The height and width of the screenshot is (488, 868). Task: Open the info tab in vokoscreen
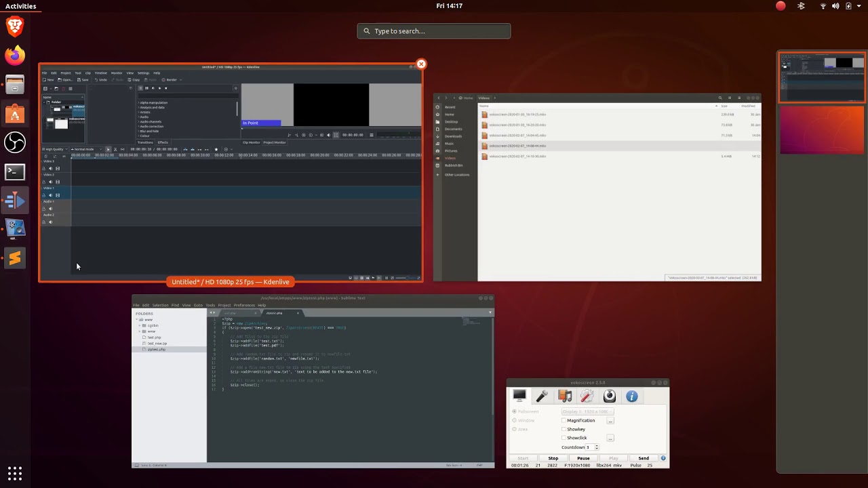(x=631, y=396)
